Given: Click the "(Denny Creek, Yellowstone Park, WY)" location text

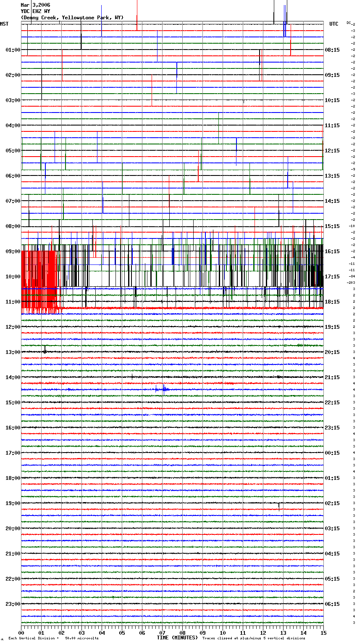Looking at the screenshot, I should click(72, 18).
